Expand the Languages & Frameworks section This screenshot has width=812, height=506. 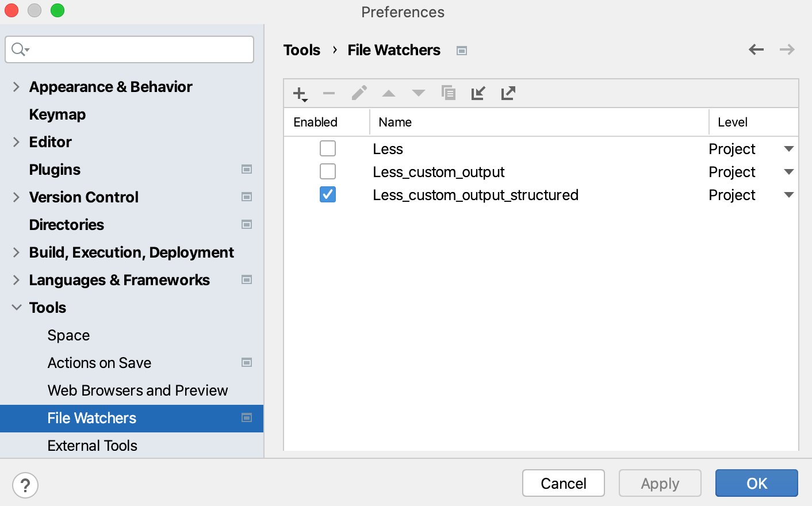click(x=16, y=280)
